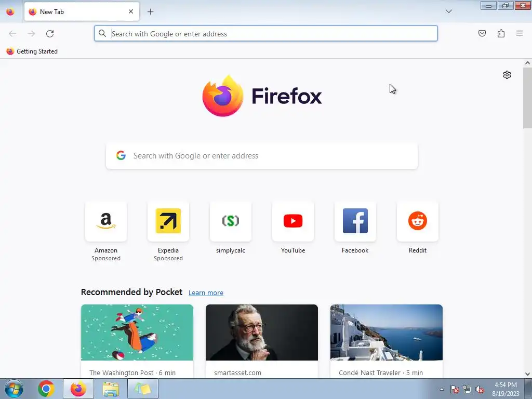Viewport: 532px width, 399px height.
Task: Expand the list all tabs chevron
Action: pyautogui.click(x=448, y=11)
